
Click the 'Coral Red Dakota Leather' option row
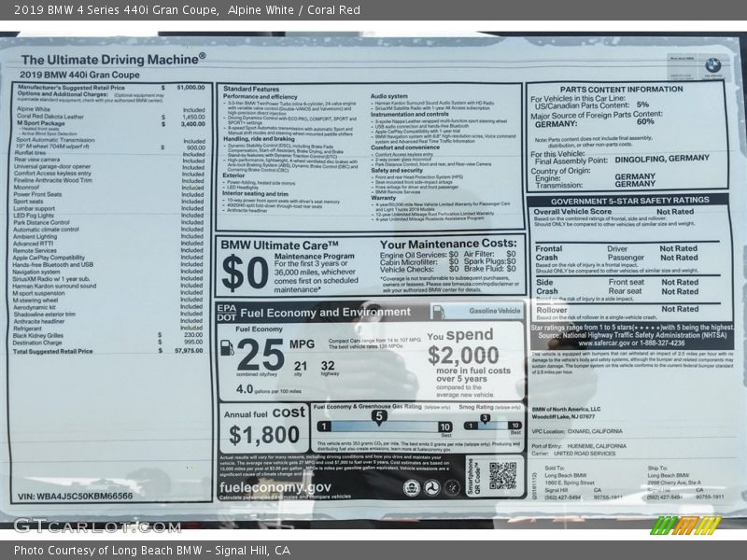(x=111, y=117)
